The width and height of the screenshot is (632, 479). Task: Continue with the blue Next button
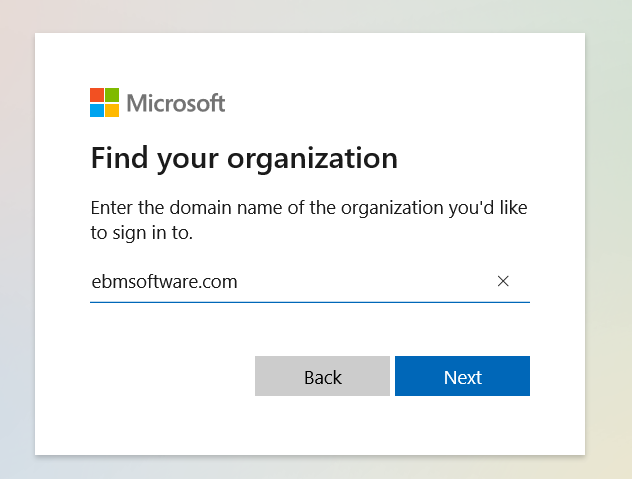pyautogui.click(x=462, y=376)
